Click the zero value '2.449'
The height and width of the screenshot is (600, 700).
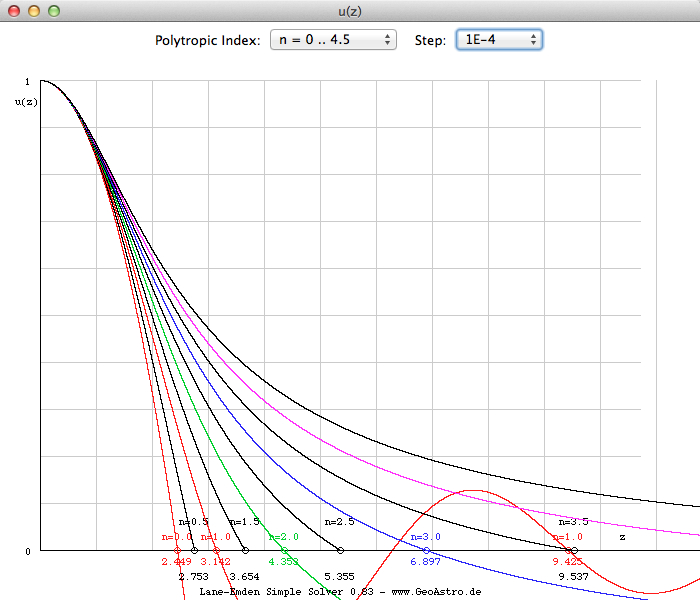tap(176, 562)
